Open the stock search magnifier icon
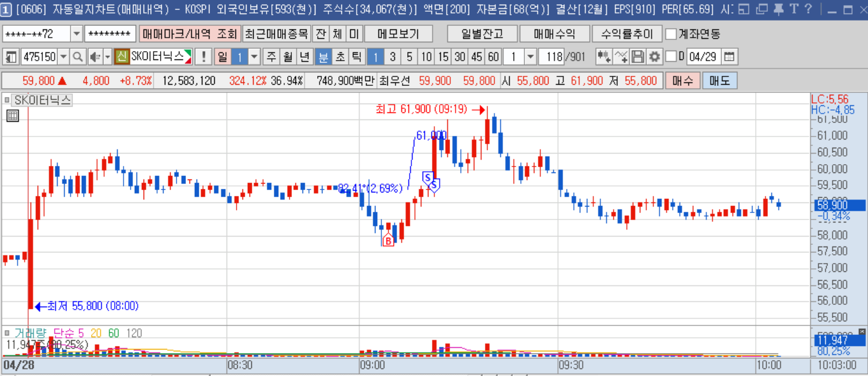 (78, 57)
